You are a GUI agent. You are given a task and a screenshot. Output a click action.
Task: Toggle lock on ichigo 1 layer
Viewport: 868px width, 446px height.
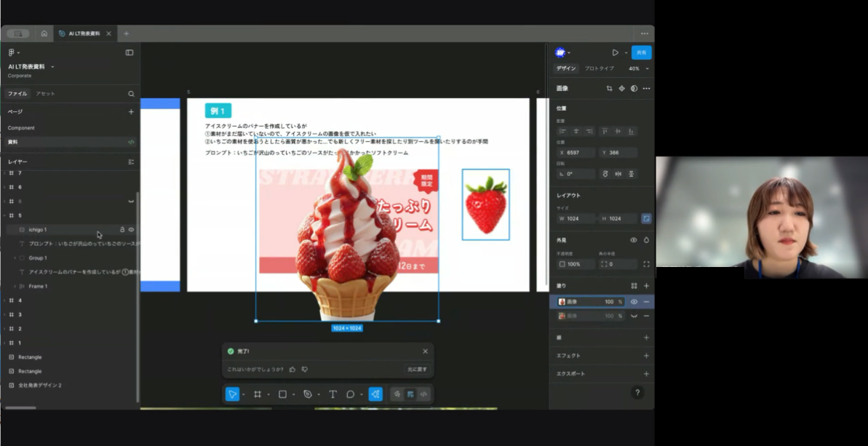tap(122, 230)
